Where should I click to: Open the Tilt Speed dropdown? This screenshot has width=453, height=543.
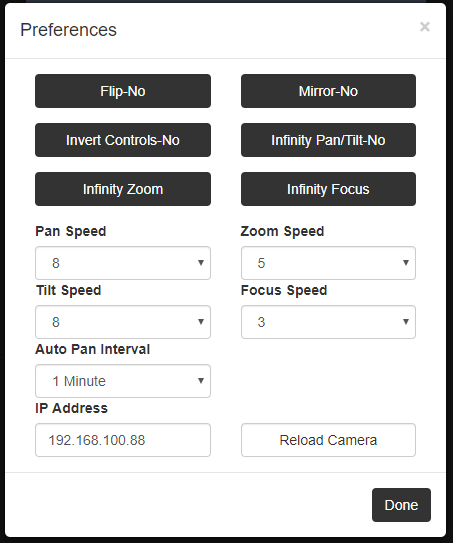point(123,322)
